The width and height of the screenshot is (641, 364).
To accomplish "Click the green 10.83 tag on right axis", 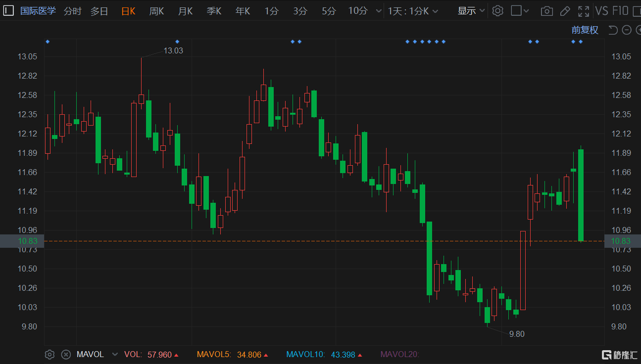I will click(x=623, y=241).
